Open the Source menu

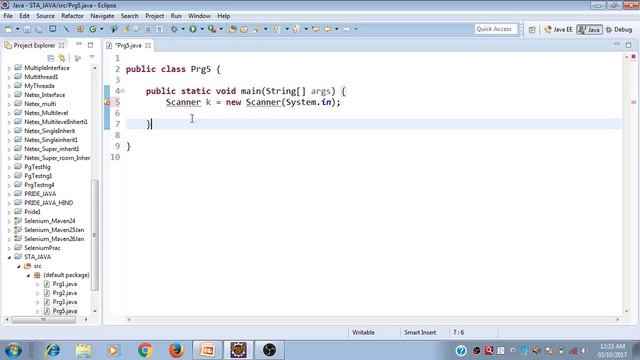tap(45, 16)
